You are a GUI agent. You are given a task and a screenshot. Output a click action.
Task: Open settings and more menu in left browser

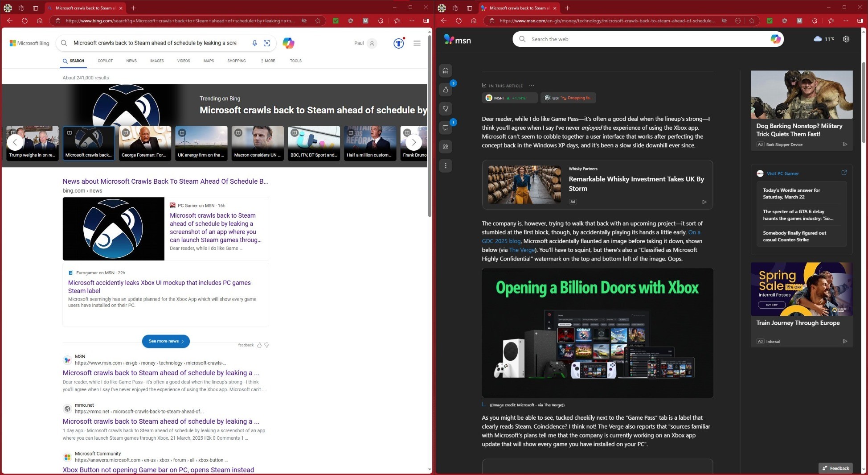[x=412, y=21]
